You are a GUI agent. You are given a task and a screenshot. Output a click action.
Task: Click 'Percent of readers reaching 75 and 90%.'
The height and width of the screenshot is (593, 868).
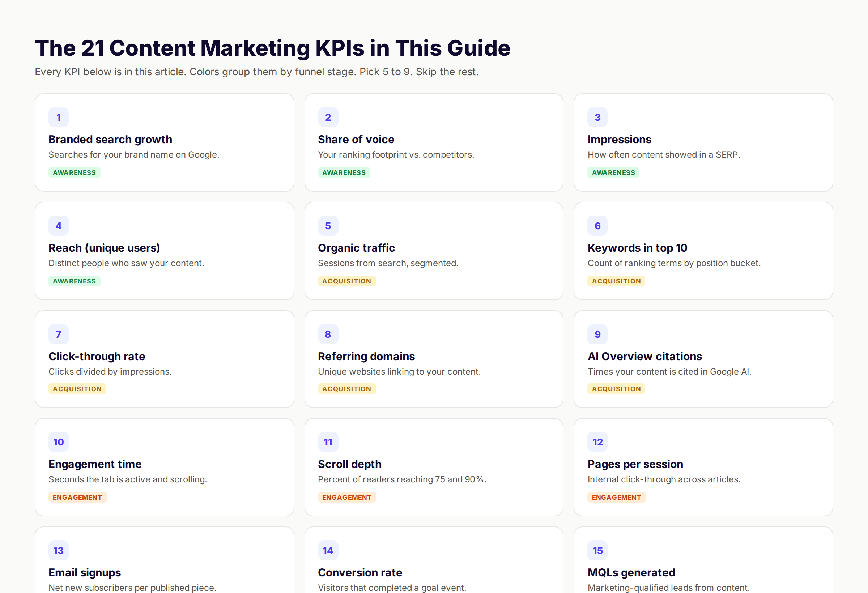coord(402,479)
